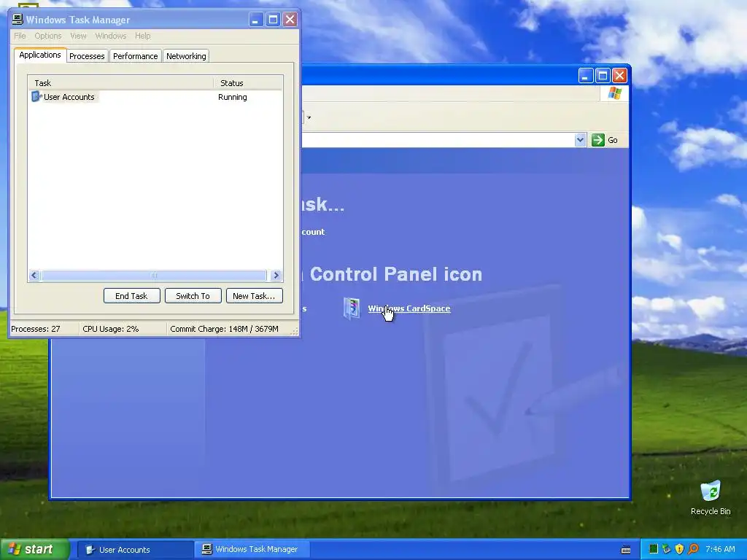The image size is (747, 560).
Task: Click the yellow Security Center shield icon
Action: click(x=680, y=549)
